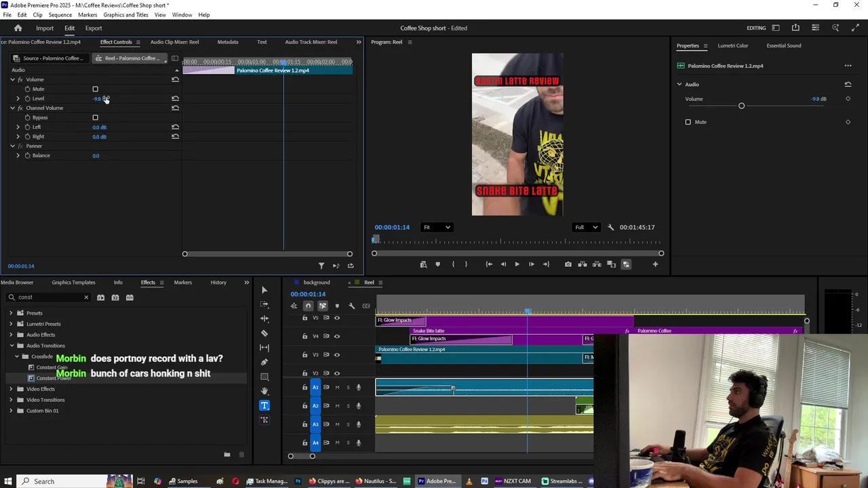Screen dimensions: 868x488
Task: Click the Import workspace button
Action: pyautogui.click(x=45, y=28)
